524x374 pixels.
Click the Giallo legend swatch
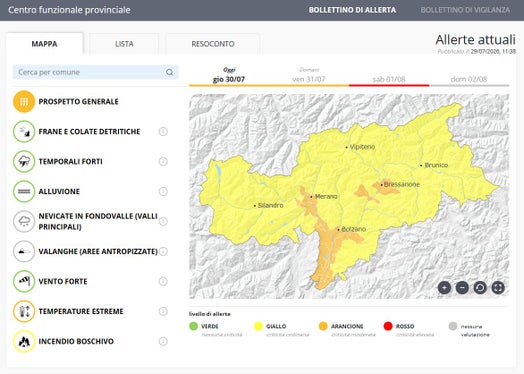coord(258,326)
